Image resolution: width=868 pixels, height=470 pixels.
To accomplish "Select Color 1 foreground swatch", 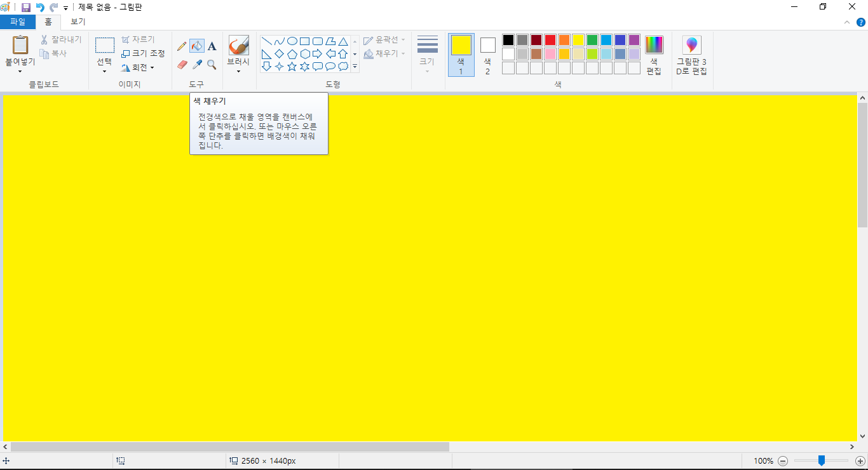I will [x=461, y=55].
